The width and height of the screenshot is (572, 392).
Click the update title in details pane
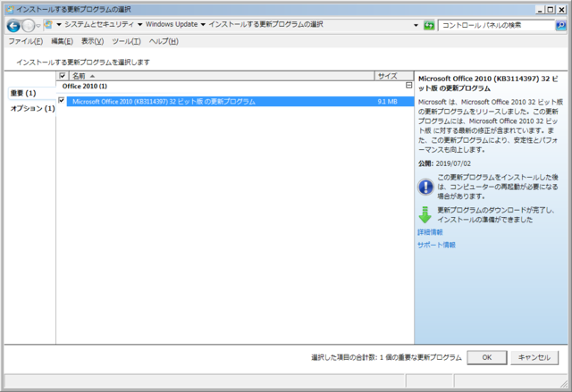488,83
